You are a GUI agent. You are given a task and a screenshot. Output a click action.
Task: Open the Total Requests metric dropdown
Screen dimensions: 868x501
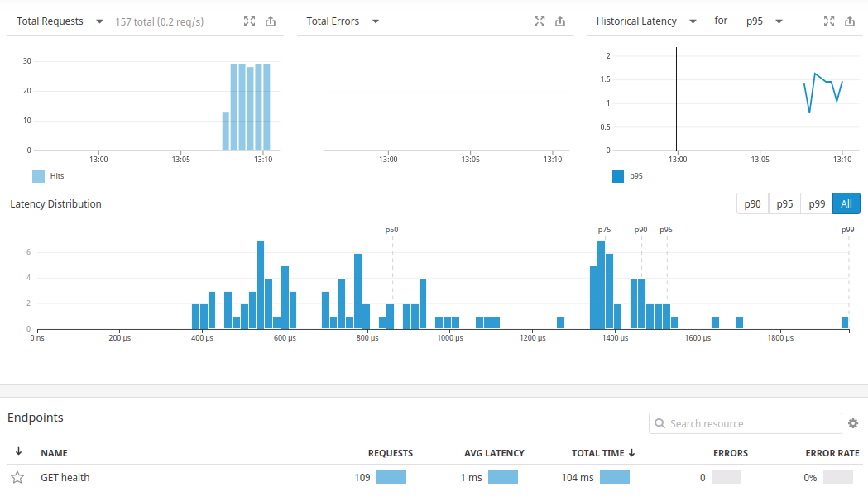[99, 21]
